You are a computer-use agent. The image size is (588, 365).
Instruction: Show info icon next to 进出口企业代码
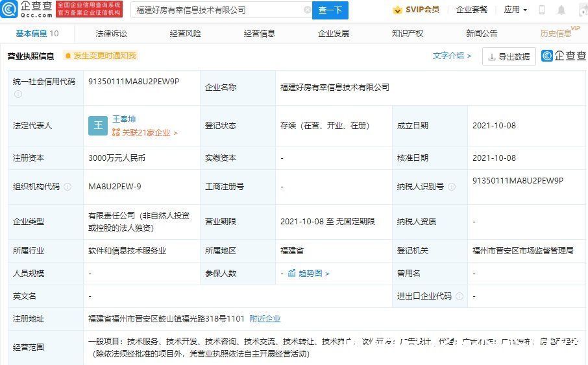pos(459,296)
